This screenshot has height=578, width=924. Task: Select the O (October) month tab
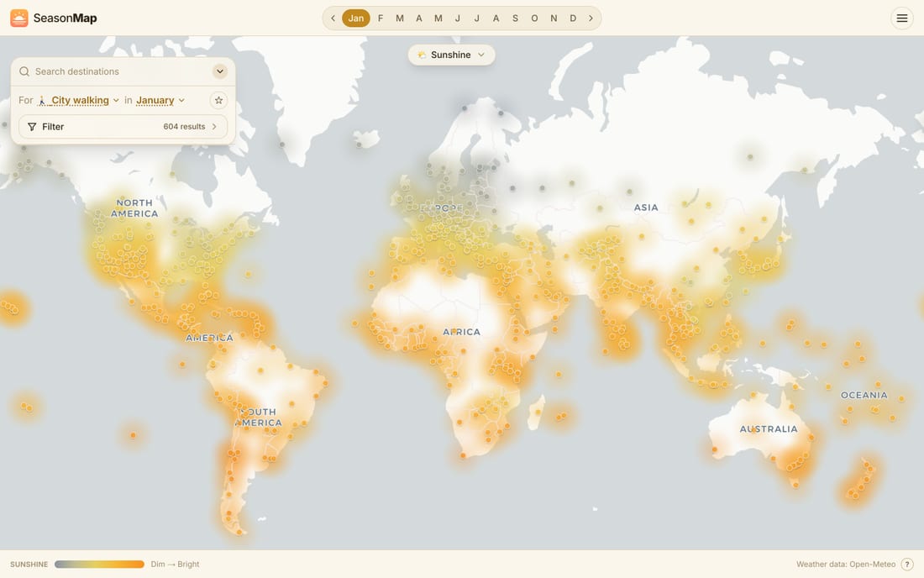[534, 18]
